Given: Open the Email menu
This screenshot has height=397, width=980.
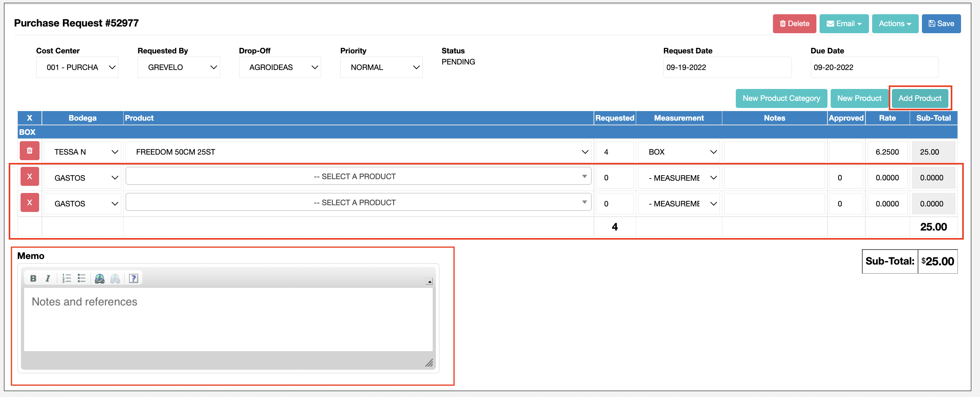Looking at the screenshot, I should [844, 24].
